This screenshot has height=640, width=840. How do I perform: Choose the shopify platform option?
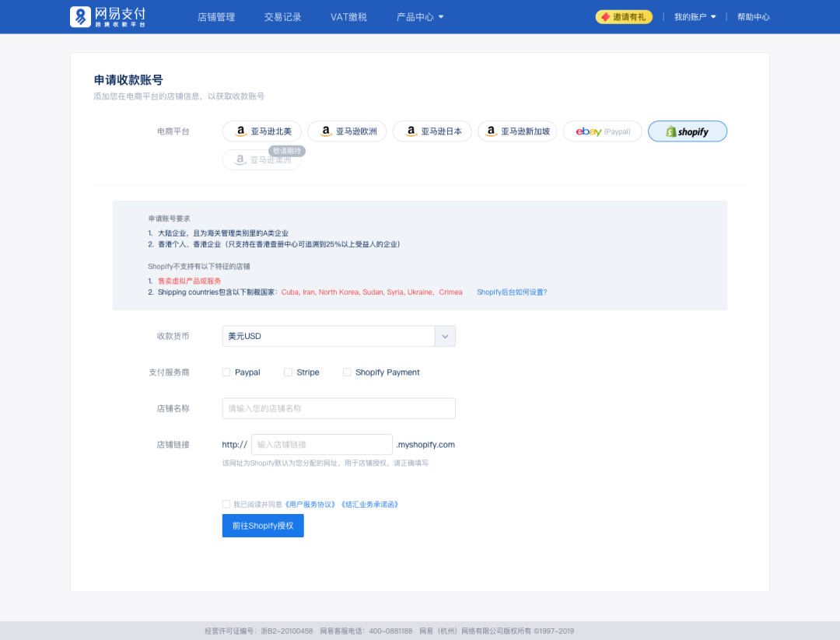click(687, 131)
